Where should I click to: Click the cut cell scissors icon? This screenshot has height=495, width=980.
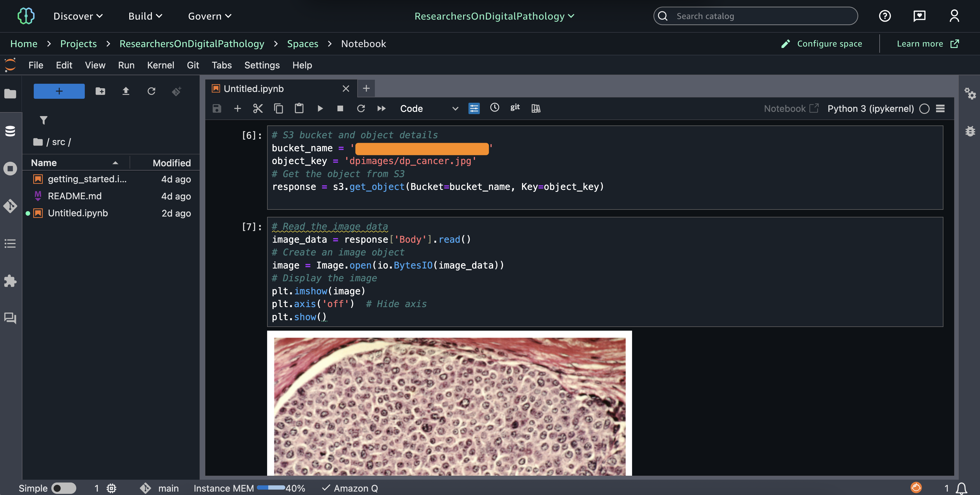(258, 108)
